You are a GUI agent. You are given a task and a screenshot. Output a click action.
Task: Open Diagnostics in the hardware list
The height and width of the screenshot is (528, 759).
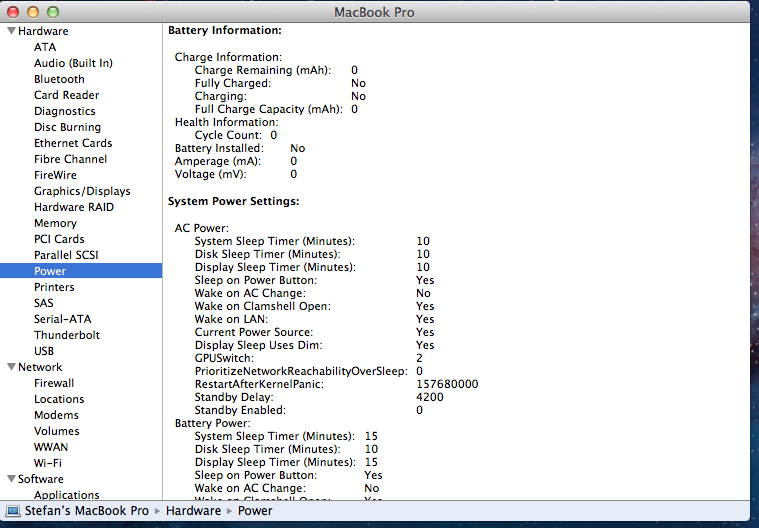tap(64, 111)
